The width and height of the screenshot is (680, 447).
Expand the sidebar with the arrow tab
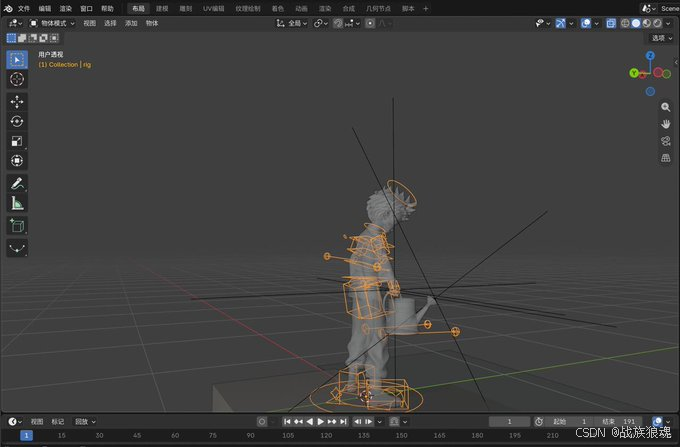coord(676,62)
